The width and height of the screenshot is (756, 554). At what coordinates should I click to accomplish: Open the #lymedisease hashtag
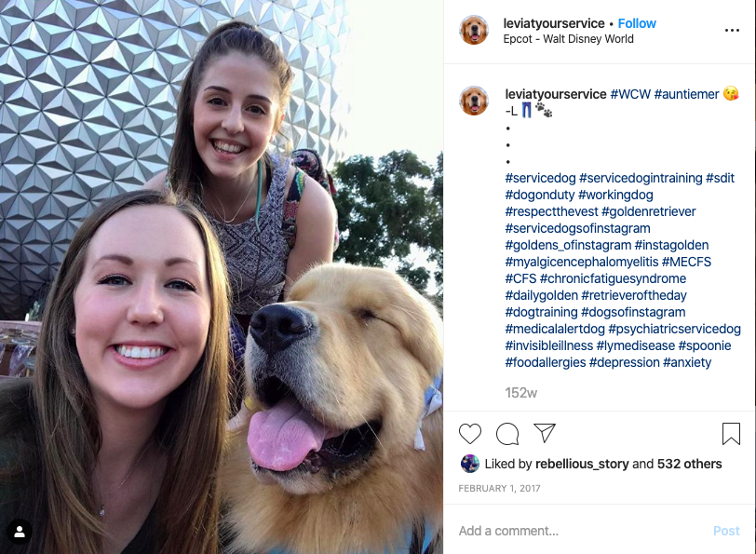(x=636, y=345)
